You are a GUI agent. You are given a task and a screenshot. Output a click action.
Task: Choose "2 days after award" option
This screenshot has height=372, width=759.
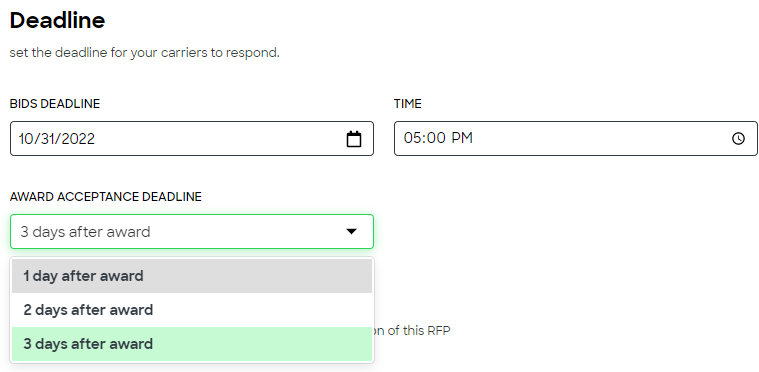click(192, 310)
